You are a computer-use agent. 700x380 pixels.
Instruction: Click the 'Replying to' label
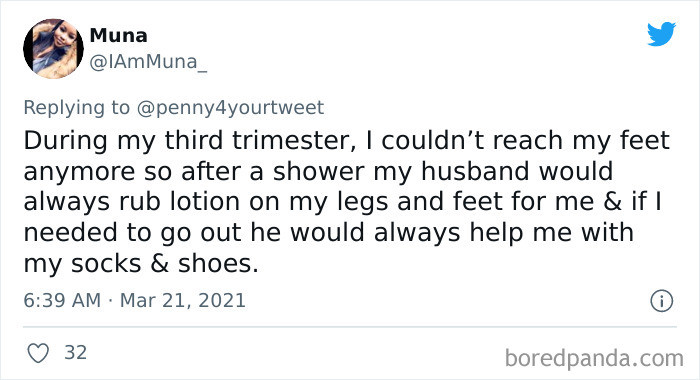76,108
